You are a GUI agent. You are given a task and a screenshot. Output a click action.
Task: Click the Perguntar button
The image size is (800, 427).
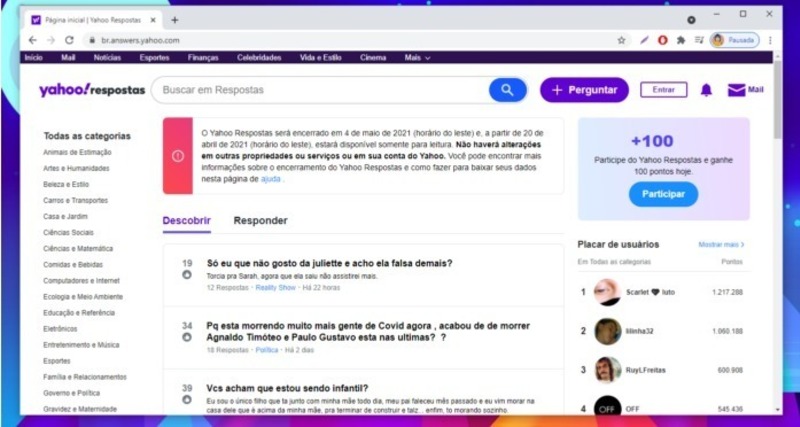pos(585,90)
